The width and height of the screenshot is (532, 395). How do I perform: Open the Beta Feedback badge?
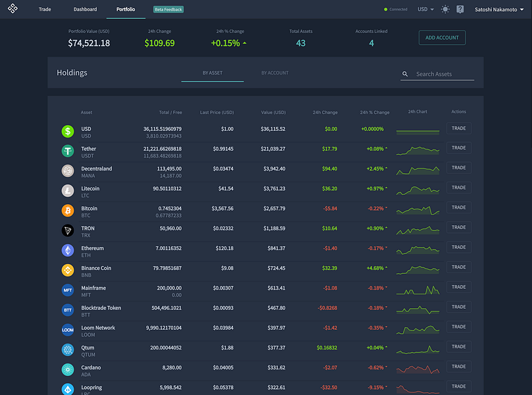[169, 9]
